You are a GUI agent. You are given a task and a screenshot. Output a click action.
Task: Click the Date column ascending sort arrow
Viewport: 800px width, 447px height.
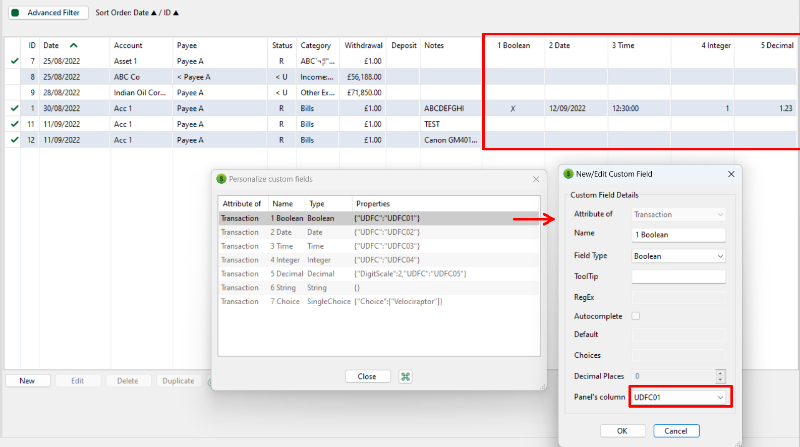click(x=73, y=45)
